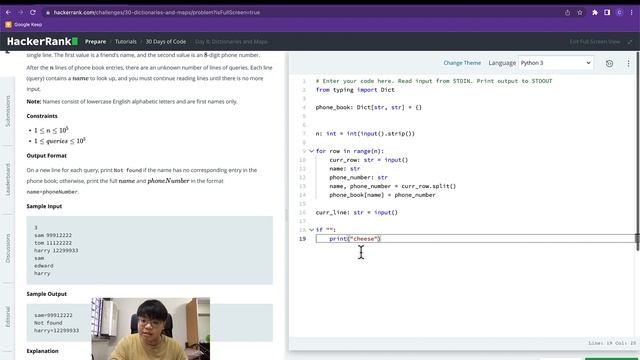
Task: Click the 'phone_book[name] = phone_number' line
Action: coord(382,195)
